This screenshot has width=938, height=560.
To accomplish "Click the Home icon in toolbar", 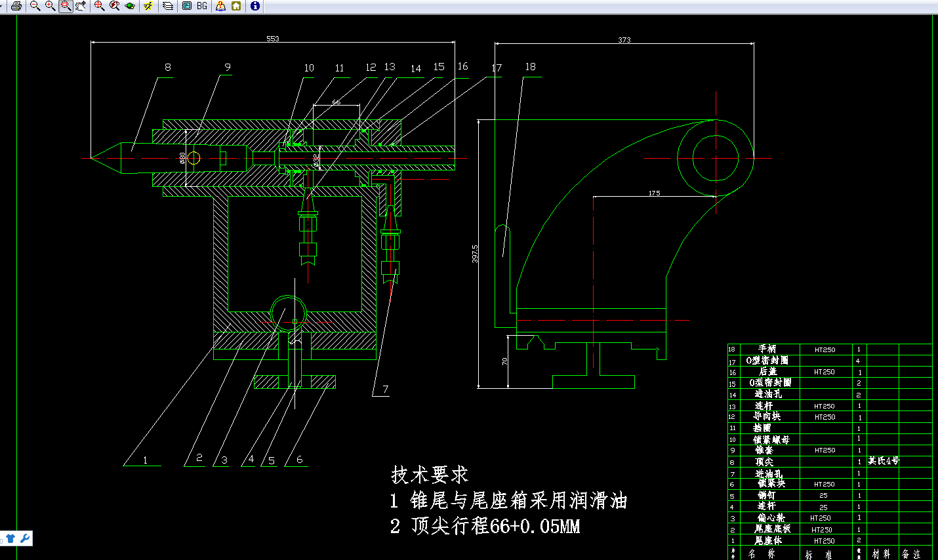I will point(236,6).
